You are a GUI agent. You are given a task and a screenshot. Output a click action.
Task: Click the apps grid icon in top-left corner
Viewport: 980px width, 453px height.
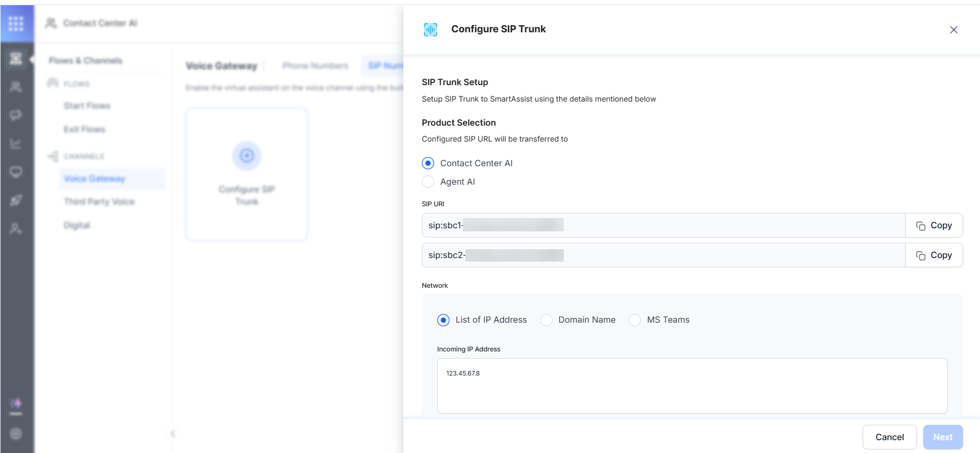[x=16, y=23]
